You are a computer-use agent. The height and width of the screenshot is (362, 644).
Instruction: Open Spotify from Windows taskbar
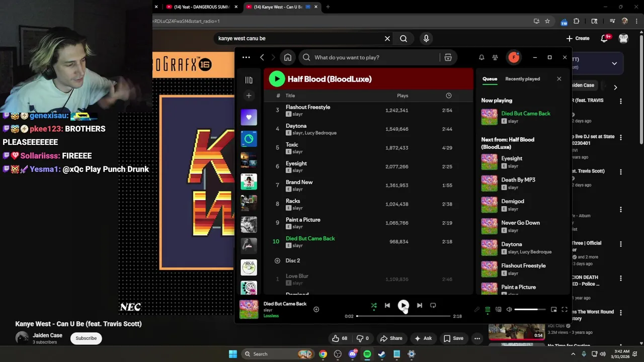[x=367, y=354]
